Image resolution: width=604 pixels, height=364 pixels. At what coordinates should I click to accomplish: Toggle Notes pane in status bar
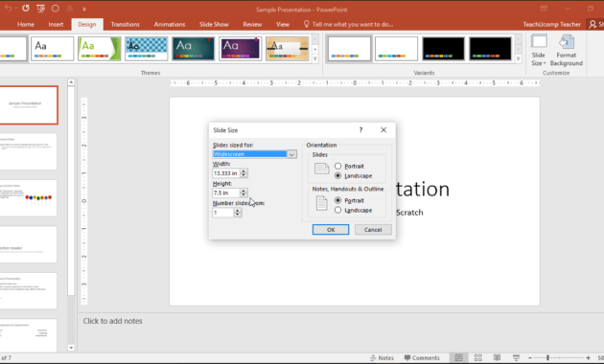(x=382, y=358)
